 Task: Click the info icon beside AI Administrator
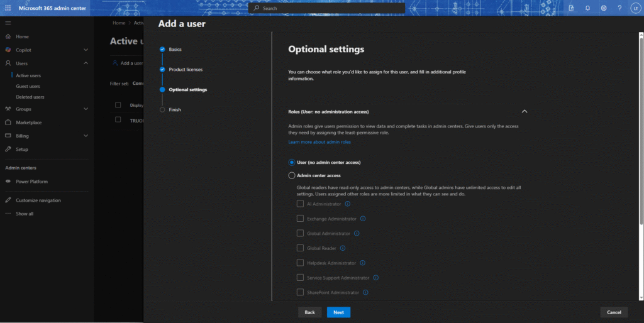coord(348,204)
